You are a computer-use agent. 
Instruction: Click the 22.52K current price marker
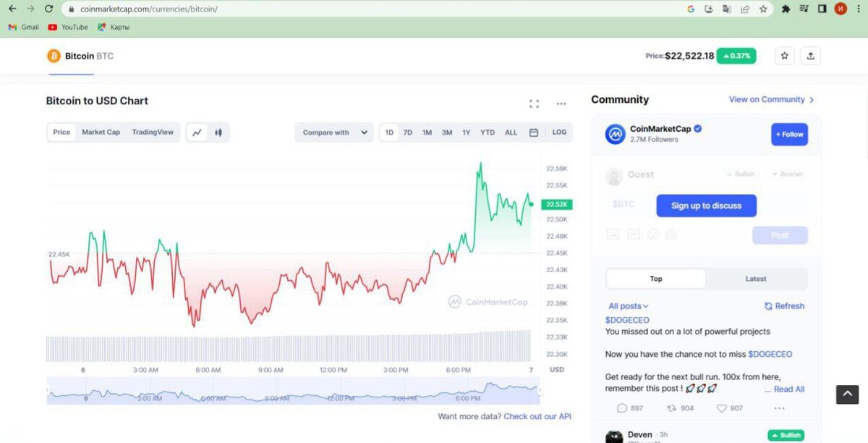coord(556,204)
